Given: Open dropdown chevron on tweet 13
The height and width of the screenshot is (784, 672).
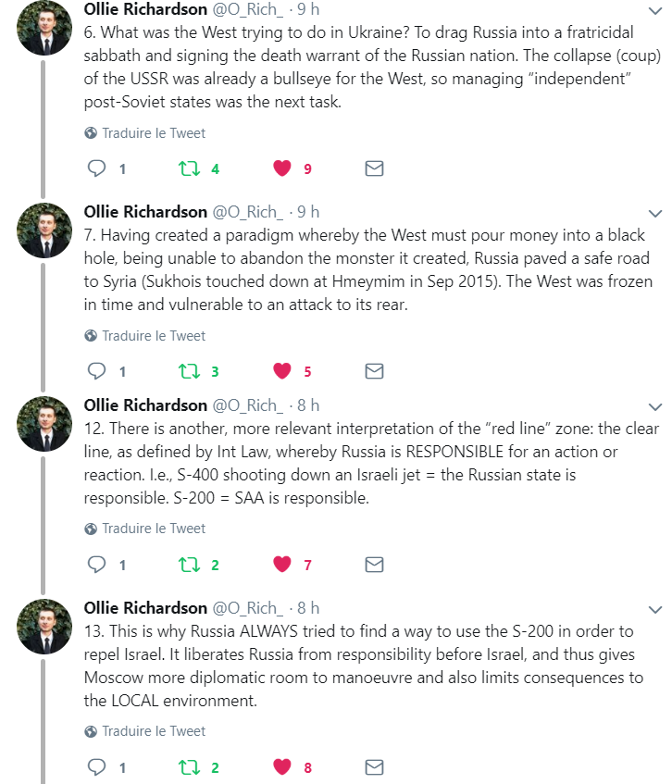Looking at the screenshot, I should pos(655,609).
